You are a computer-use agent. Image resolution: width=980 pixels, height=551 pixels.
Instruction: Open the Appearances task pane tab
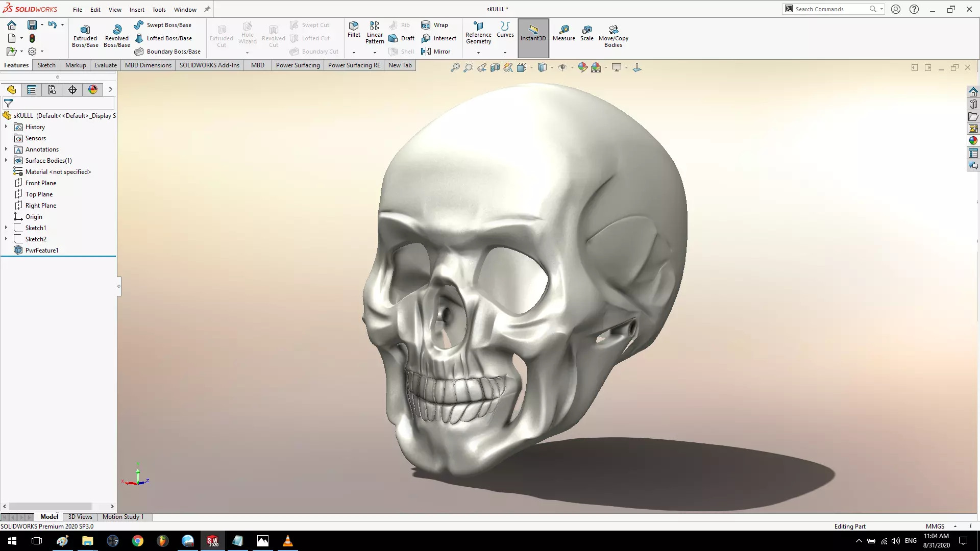pos(973,141)
